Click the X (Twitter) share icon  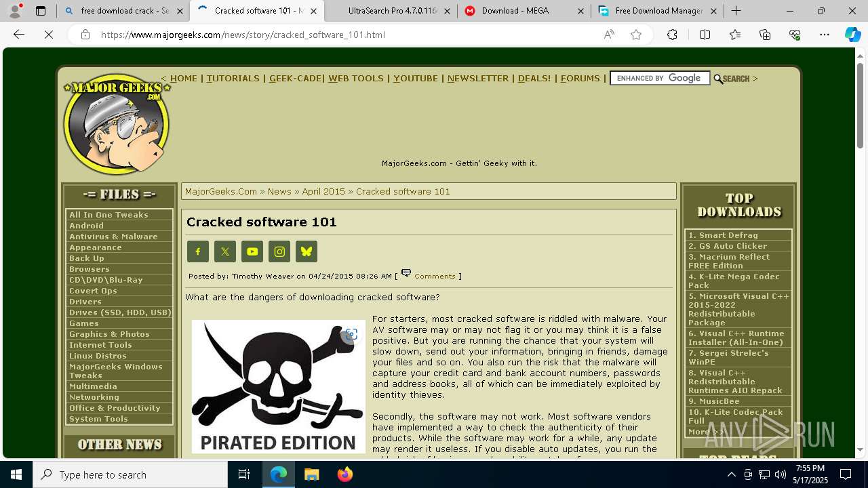point(225,251)
